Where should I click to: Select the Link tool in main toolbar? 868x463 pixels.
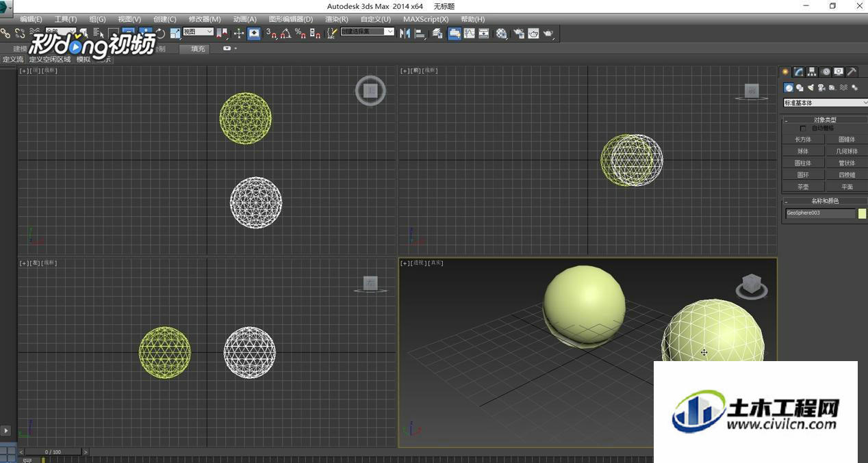tap(5, 33)
